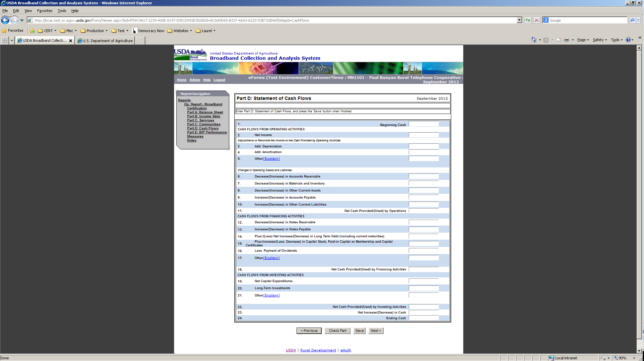Click the Add to Favorites Bar icon

[x=32, y=31]
